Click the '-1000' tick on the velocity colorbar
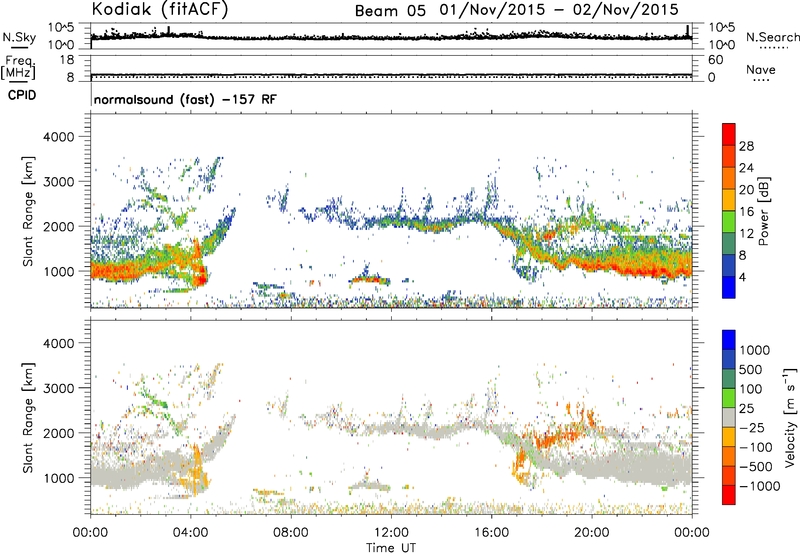This screenshot has width=800, height=554. (x=759, y=486)
